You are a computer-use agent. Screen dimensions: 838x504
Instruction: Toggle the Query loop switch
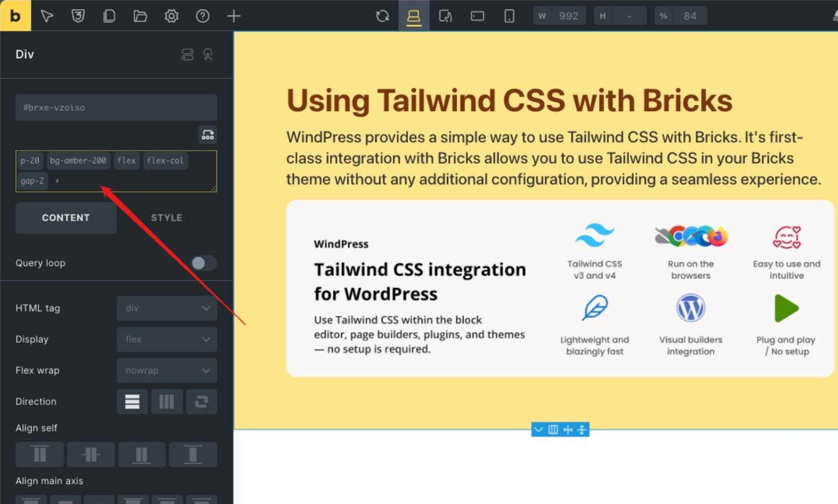[204, 263]
